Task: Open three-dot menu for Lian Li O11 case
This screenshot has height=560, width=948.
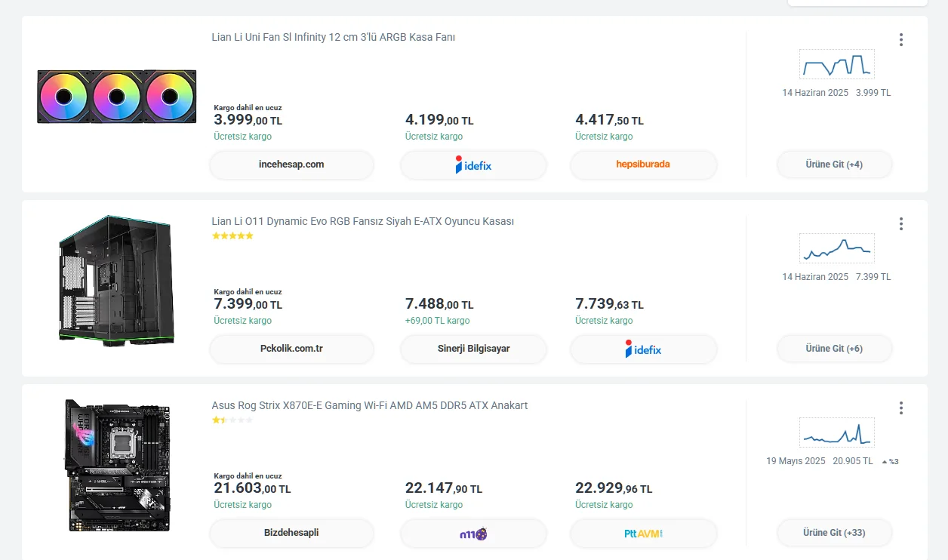Action: click(x=900, y=224)
